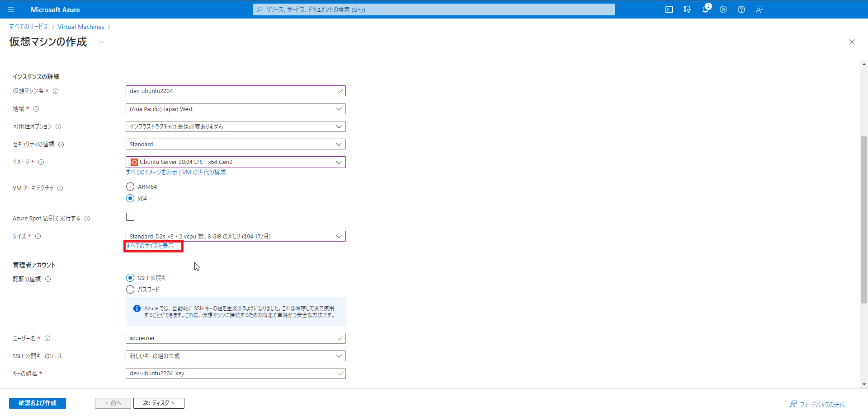Close the 仮想マシンの作成 blade with X

pyautogui.click(x=852, y=42)
